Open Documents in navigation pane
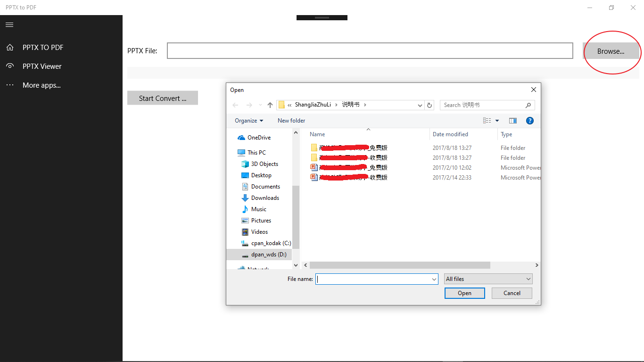Screen dimensions: 644x362 (261, 187)
